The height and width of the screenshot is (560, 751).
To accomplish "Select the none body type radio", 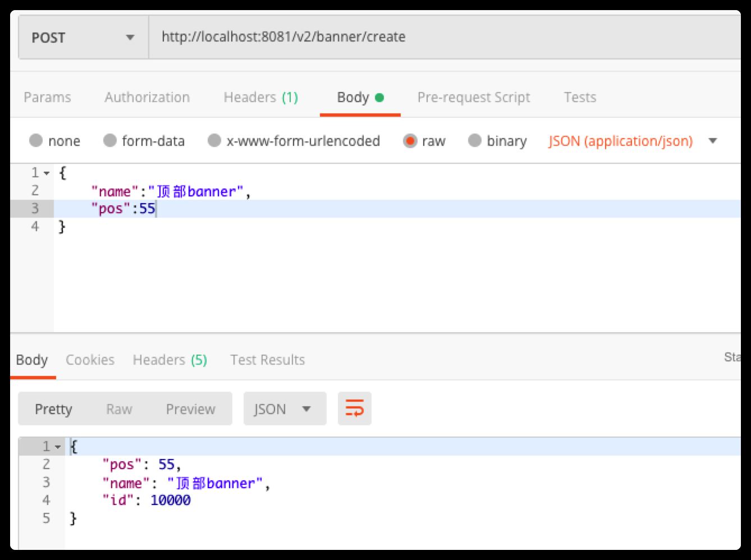I will [36, 140].
